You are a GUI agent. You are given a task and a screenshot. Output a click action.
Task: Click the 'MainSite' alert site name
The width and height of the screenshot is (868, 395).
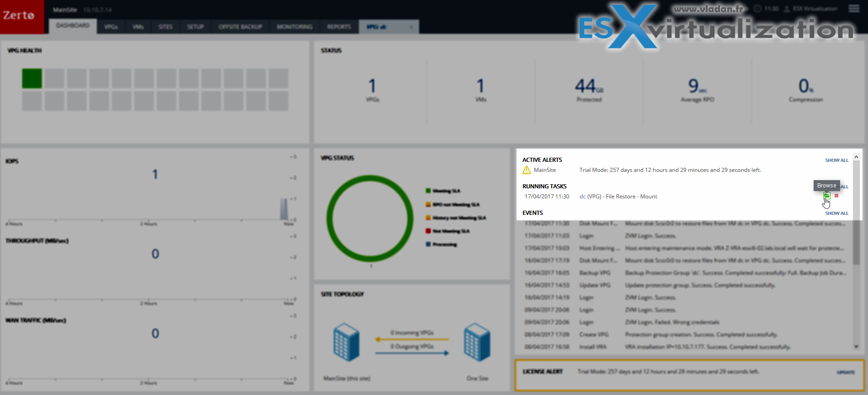[545, 170]
